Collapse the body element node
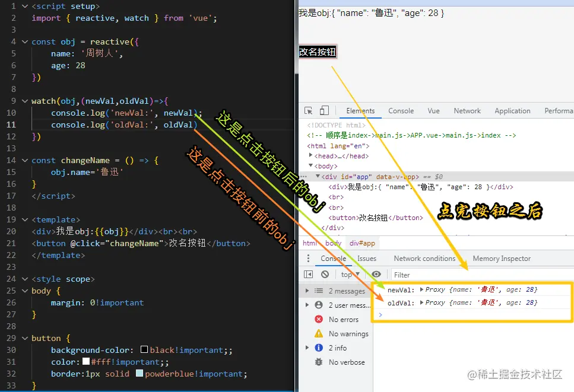This screenshot has width=574, height=392. [x=311, y=165]
